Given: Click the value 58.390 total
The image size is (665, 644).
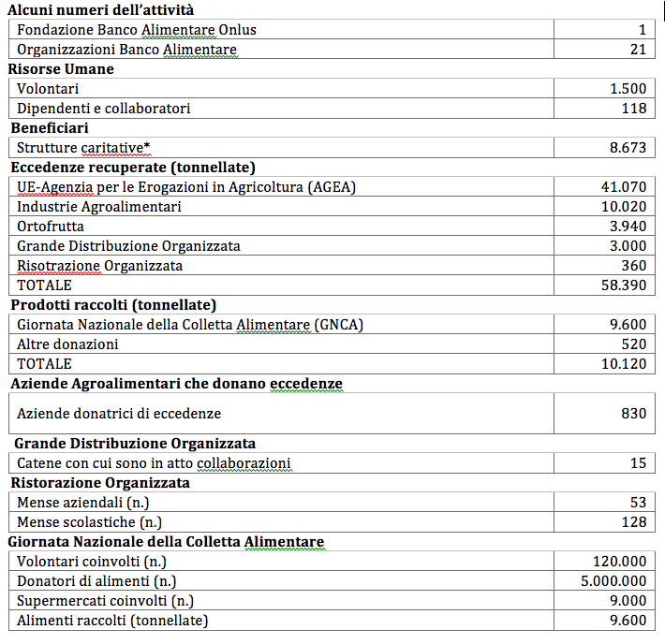Looking at the screenshot, I should [624, 285].
